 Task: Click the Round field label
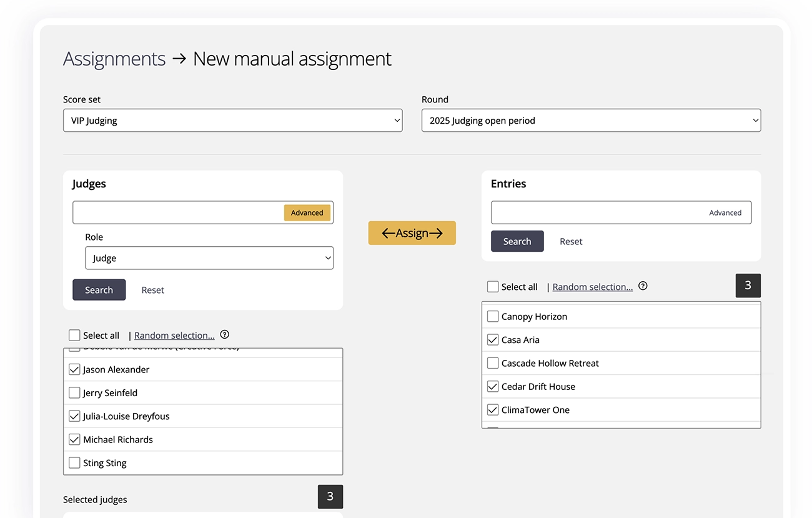(435, 99)
